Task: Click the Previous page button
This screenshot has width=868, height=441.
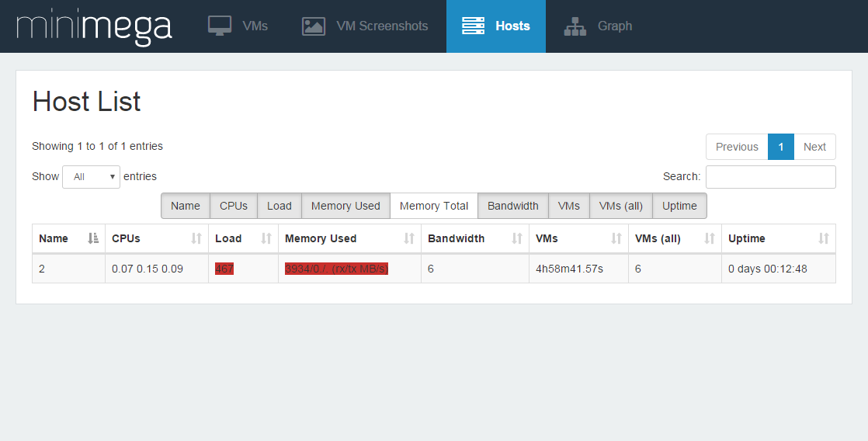Action: pyautogui.click(x=737, y=147)
